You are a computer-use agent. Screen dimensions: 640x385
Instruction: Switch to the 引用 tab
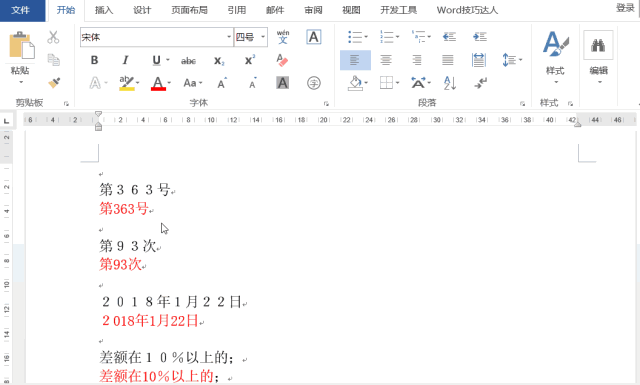click(237, 10)
